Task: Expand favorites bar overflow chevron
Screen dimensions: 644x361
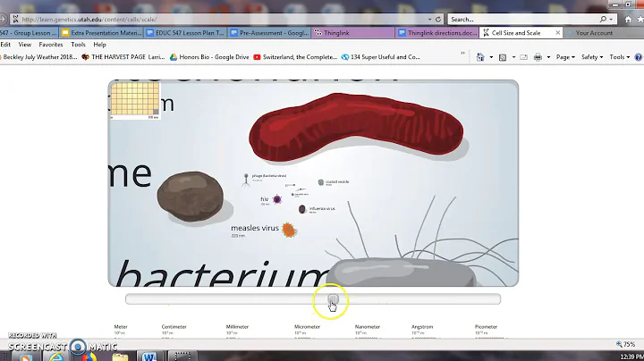Action: [462, 54]
